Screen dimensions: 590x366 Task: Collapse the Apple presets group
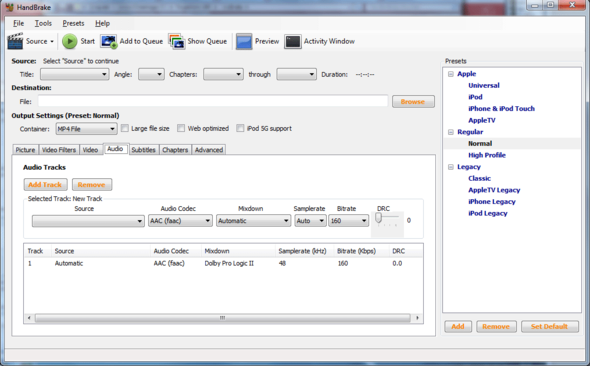(x=450, y=74)
